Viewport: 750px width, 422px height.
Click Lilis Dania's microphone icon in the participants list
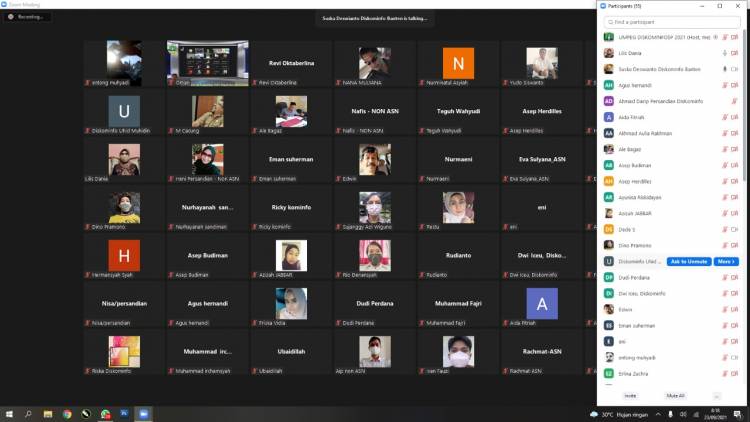(724, 53)
